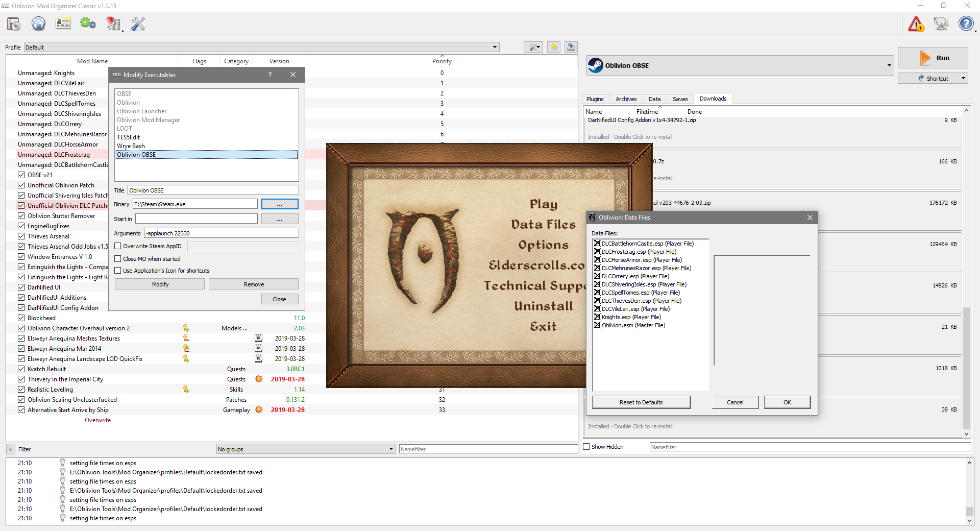Open the Nexus globe icon
Screen dimensions: 980x531
tap(38, 23)
